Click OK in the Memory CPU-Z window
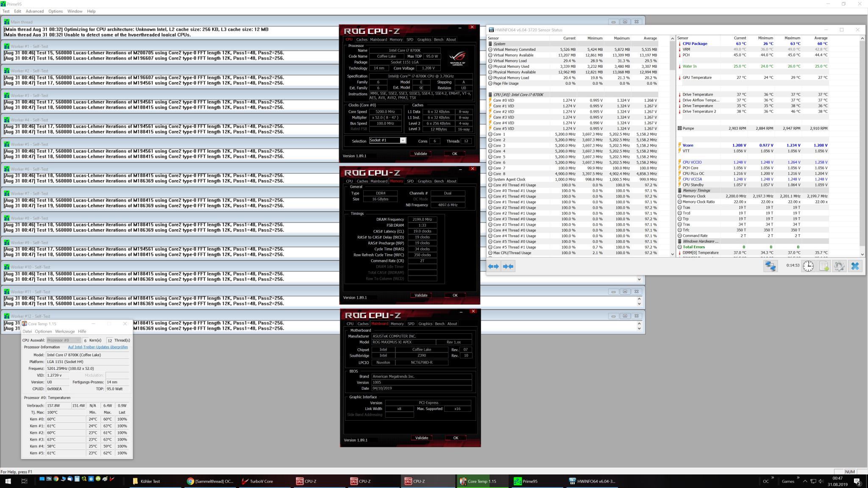Image resolution: width=868 pixels, height=488 pixels. 455,295
